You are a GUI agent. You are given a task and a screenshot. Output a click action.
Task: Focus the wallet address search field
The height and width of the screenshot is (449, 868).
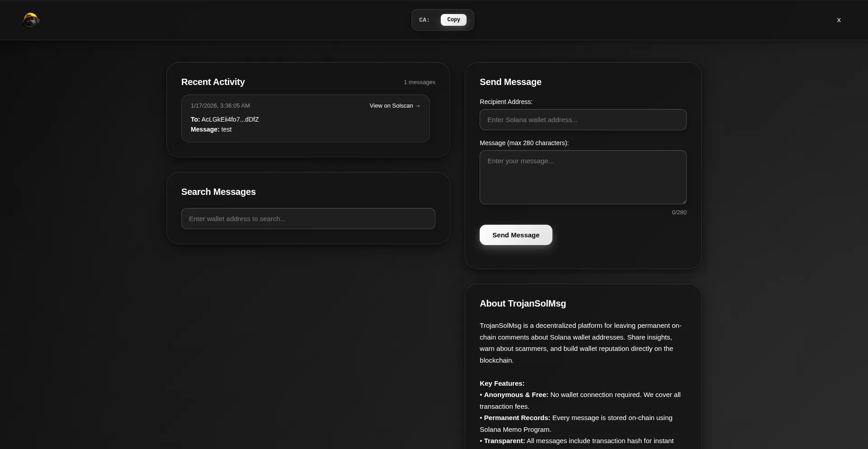(x=308, y=219)
